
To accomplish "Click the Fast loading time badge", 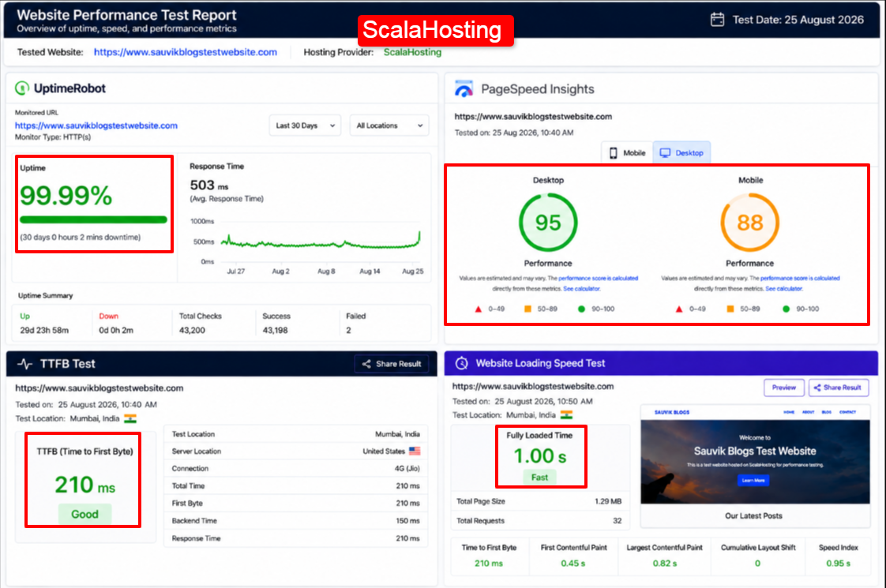I will 539,478.
